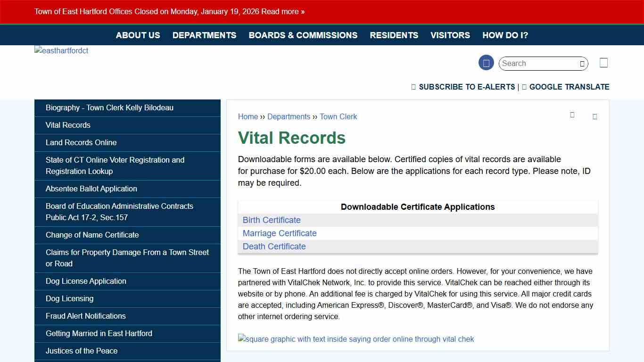Click the icon in the top-right corner

pos(603,62)
